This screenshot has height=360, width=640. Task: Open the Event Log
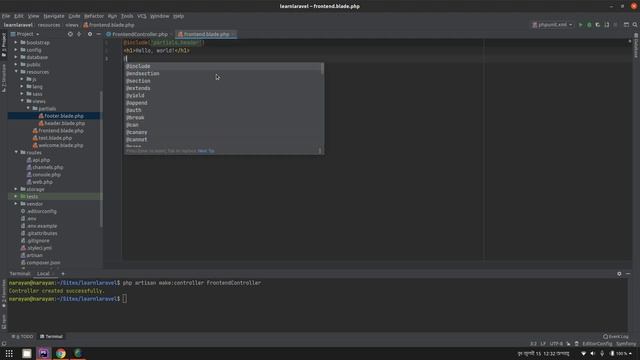(616, 337)
